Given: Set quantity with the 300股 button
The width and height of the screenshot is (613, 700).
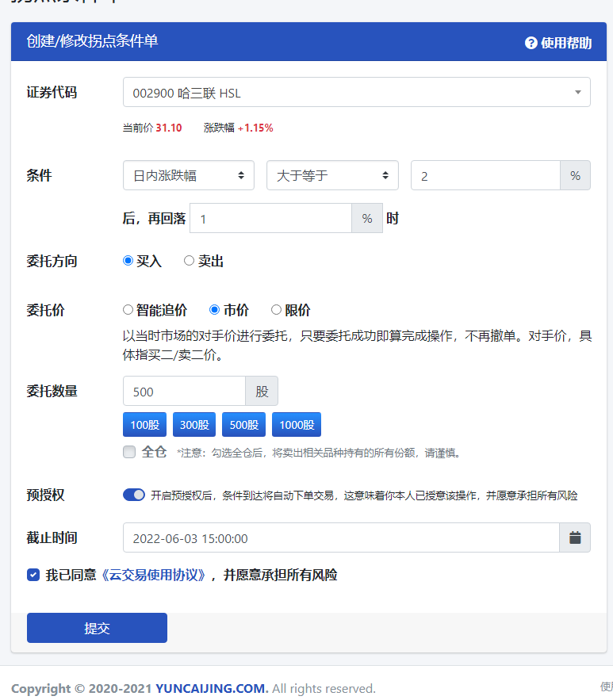Looking at the screenshot, I should (x=194, y=425).
